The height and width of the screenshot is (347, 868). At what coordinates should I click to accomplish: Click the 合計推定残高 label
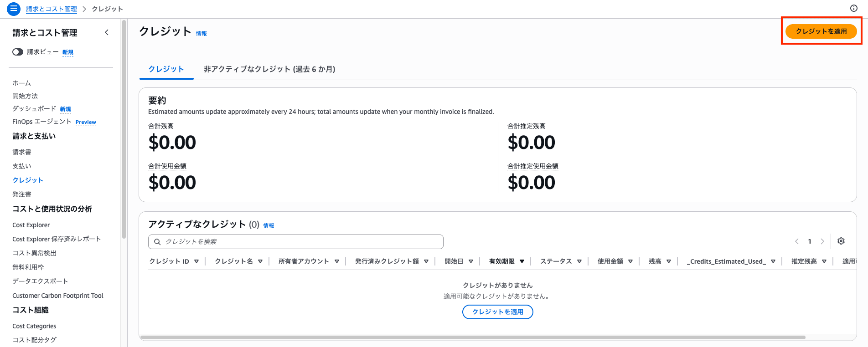coord(527,126)
